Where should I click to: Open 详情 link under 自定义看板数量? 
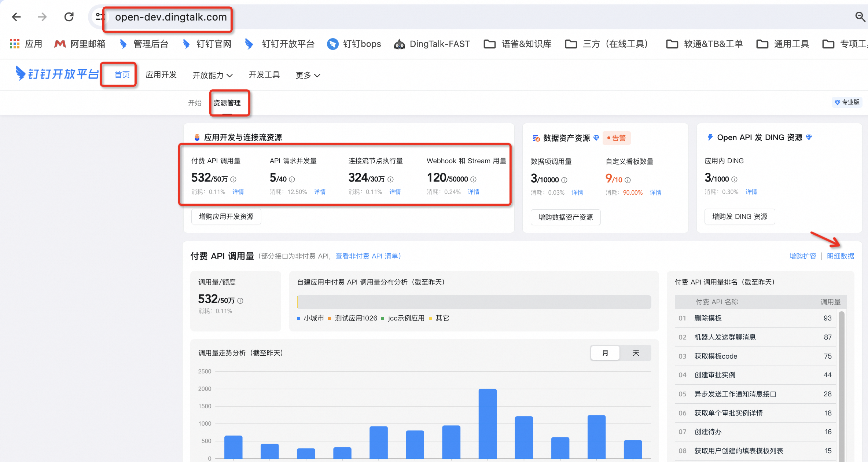tap(655, 192)
